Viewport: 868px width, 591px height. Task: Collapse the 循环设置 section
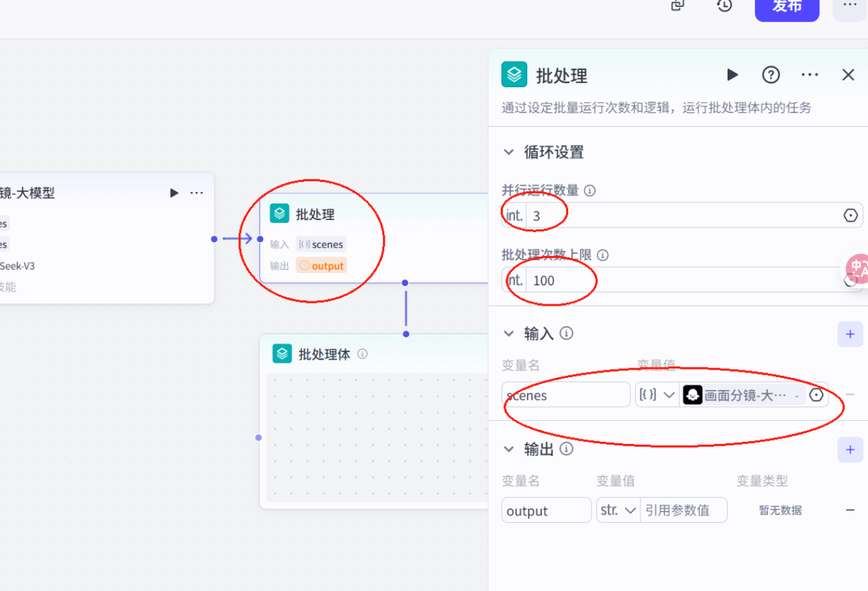pyautogui.click(x=508, y=152)
